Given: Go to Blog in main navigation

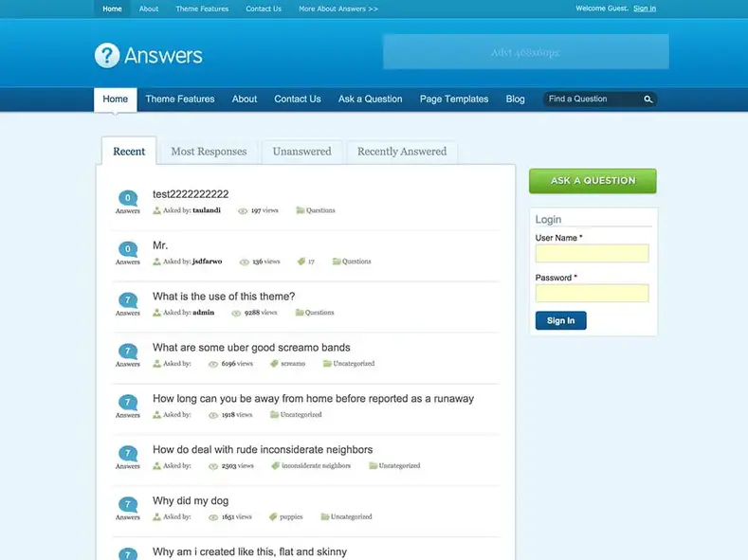Looking at the screenshot, I should coord(515,99).
